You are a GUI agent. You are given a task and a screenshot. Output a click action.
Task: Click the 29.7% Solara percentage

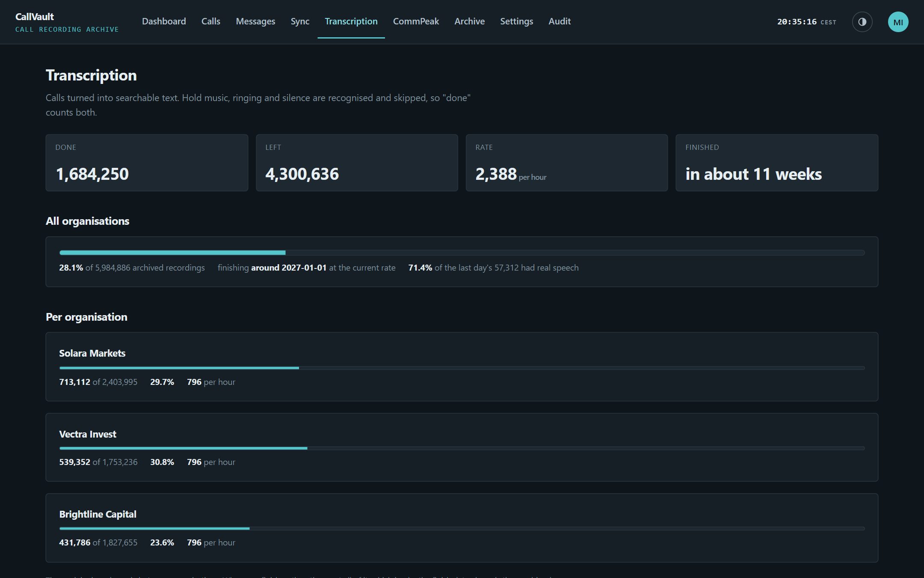pos(162,382)
